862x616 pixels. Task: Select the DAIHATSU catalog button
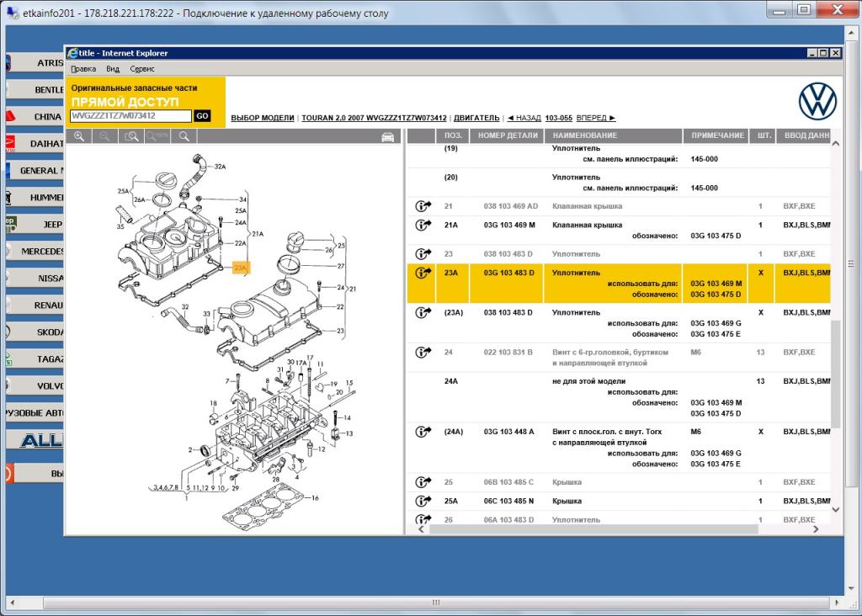[x=35, y=143]
